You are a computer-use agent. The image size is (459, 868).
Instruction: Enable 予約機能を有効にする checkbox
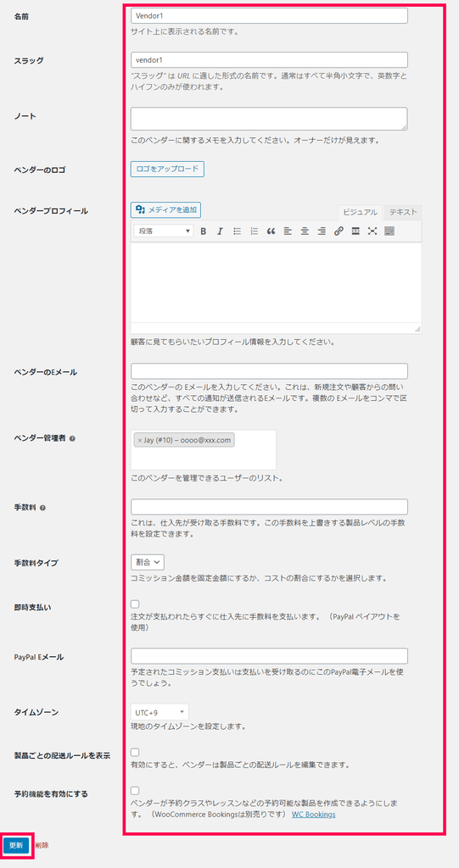135,791
